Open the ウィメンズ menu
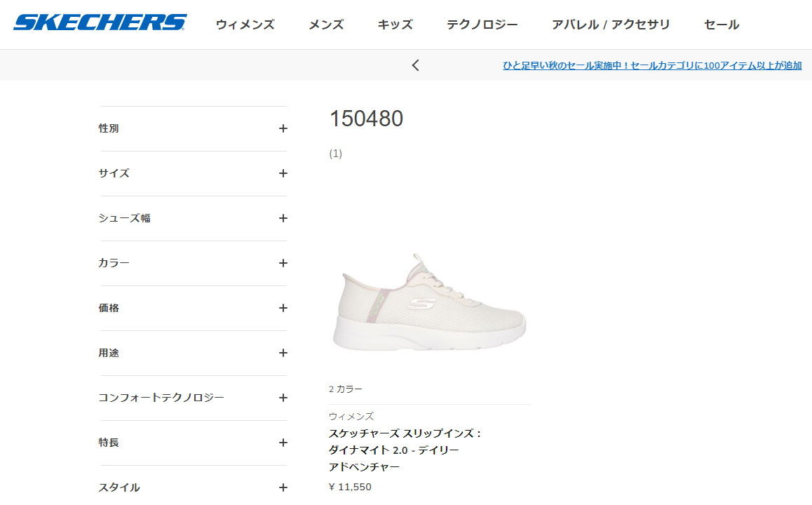The height and width of the screenshot is (505, 812). 245,25
